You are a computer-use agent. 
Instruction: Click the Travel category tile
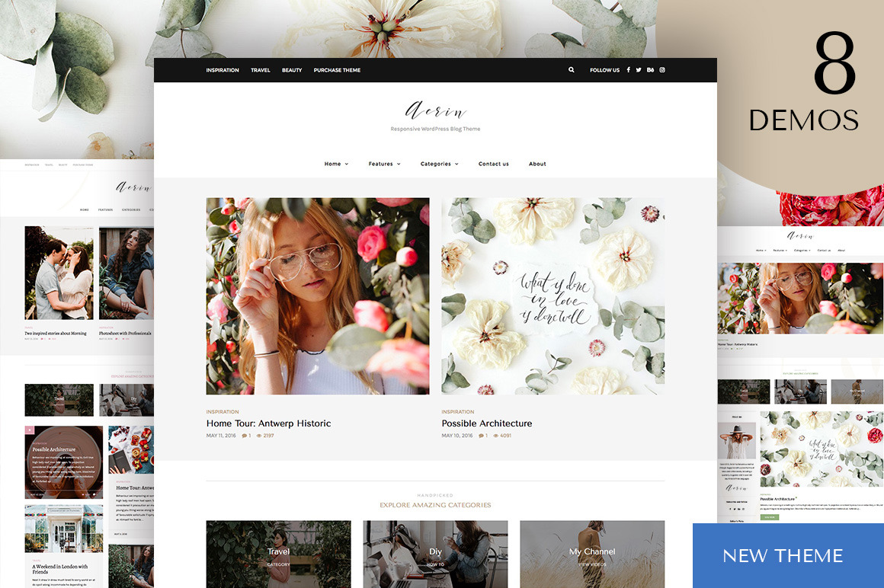278,553
